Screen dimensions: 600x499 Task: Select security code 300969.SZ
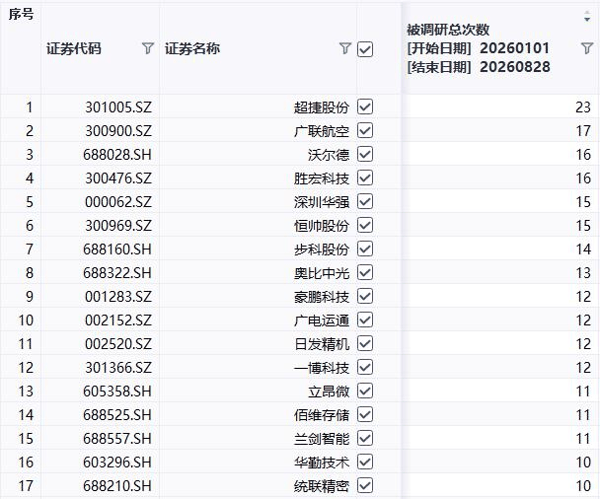pyautogui.click(x=118, y=226)
